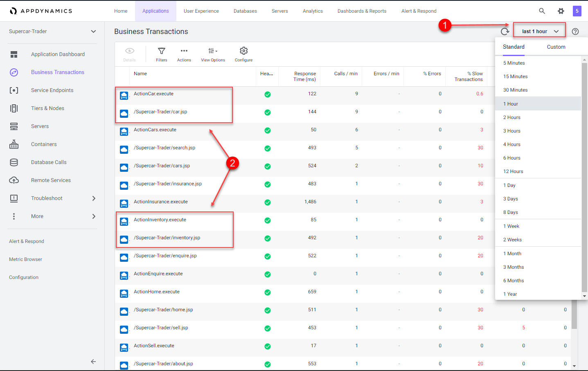This screenshot has height=371, width=588.
Task: Click the /Supercar-Trader/search.jsp type icon
Action: click(124, 150)
